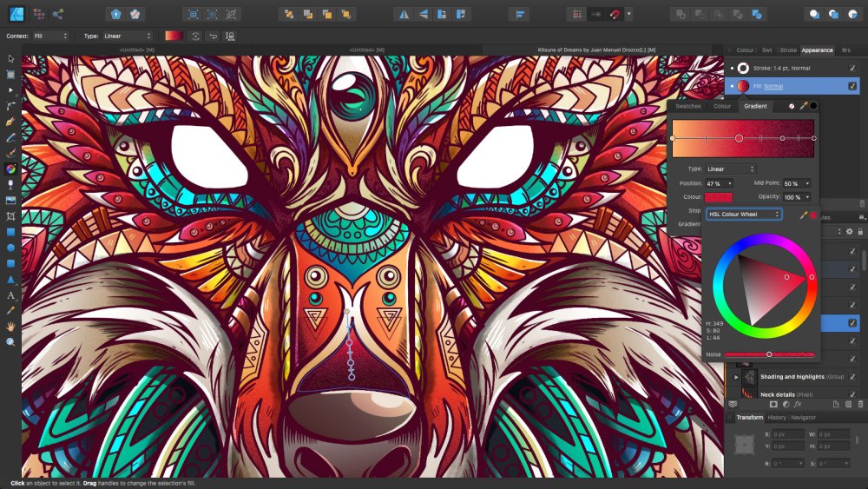
Task: Open the snapping options dropdown arrow
Action: click(x=628, y=15)
